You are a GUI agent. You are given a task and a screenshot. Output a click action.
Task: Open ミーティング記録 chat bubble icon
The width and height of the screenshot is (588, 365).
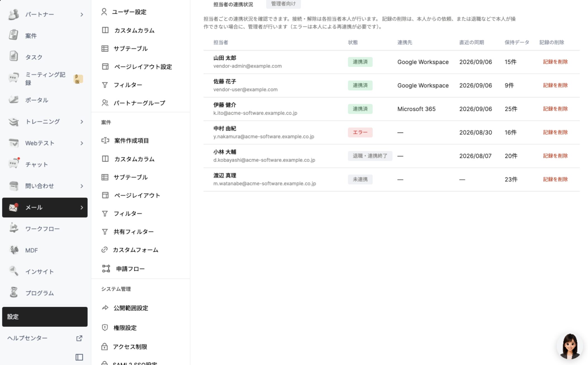click(13, 78)
